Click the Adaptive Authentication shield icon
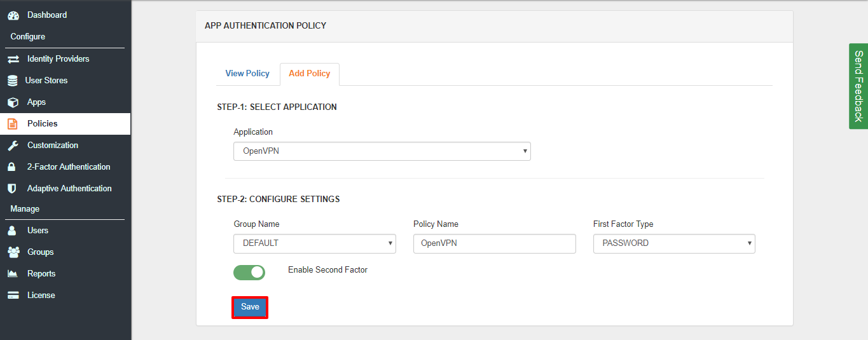 tap(11, 189)
